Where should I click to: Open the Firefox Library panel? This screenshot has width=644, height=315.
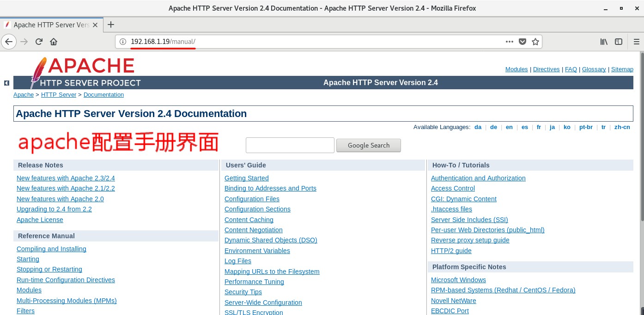click(604, 42)
